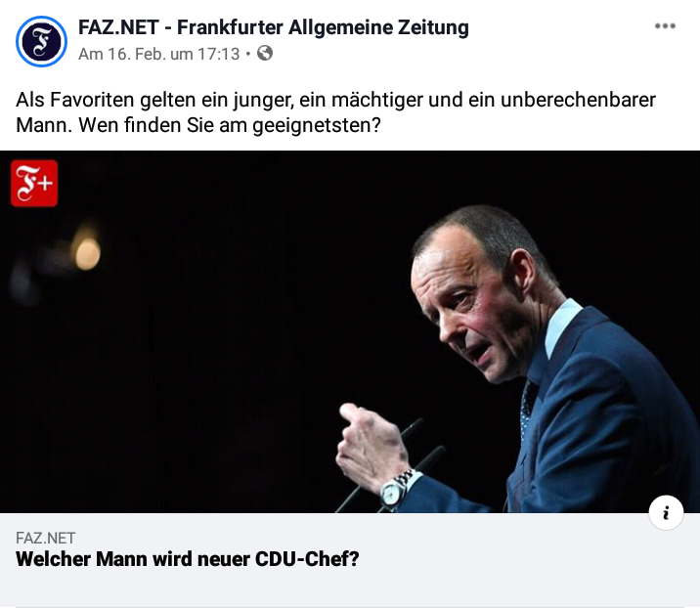Click the microphones in the article photo

(x=393, y=464)
